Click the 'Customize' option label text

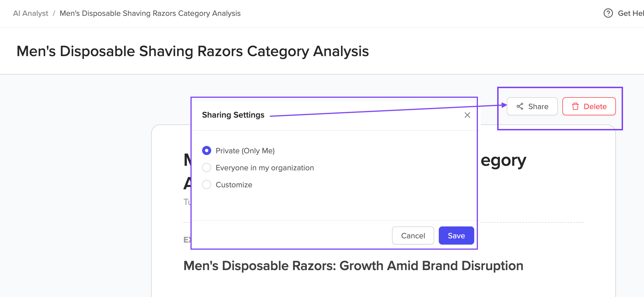234,185
